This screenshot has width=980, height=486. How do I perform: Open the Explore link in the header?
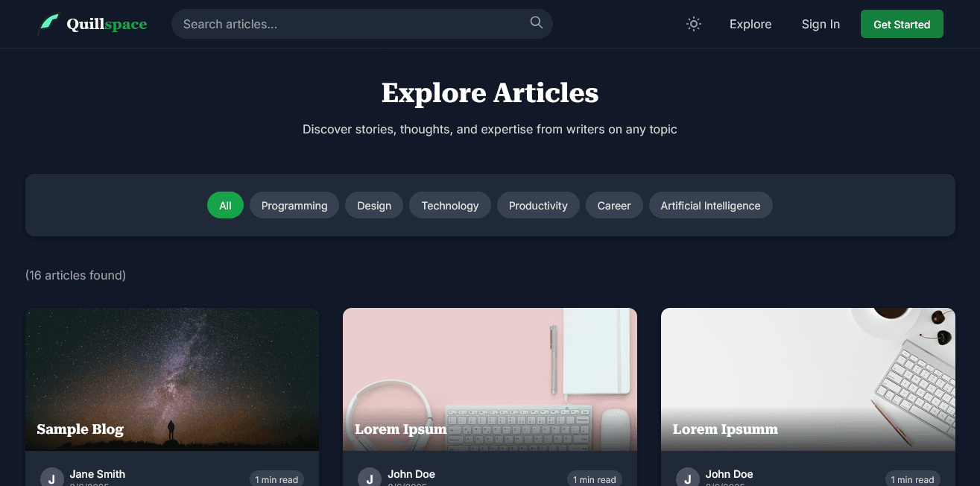click(750, 24)
